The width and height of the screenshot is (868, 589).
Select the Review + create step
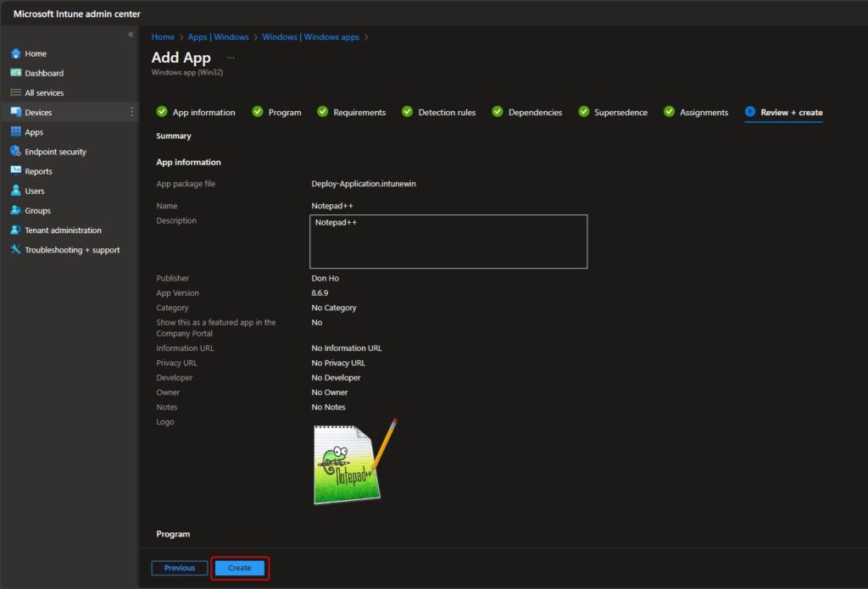point(784,113)
